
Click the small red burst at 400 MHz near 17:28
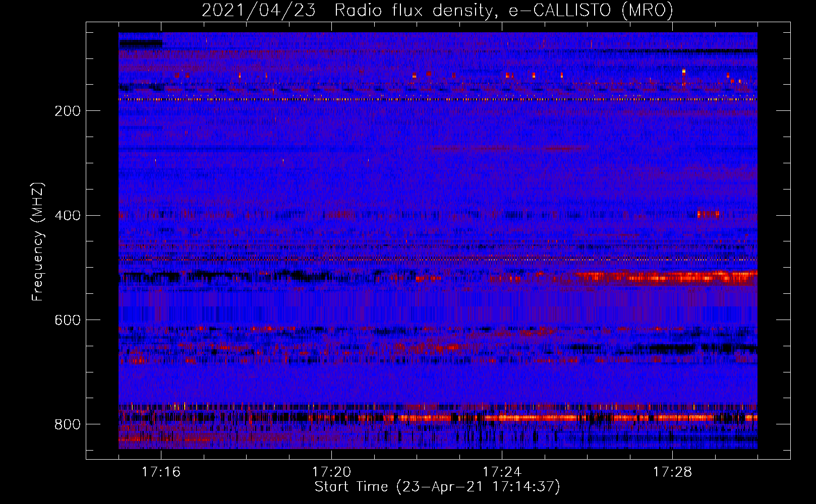(708, 214)
